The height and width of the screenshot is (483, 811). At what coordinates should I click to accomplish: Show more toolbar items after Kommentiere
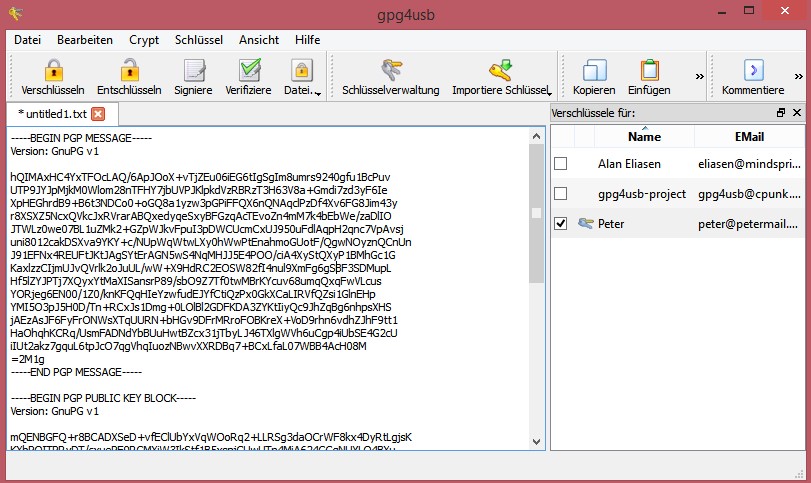[800, 76]
